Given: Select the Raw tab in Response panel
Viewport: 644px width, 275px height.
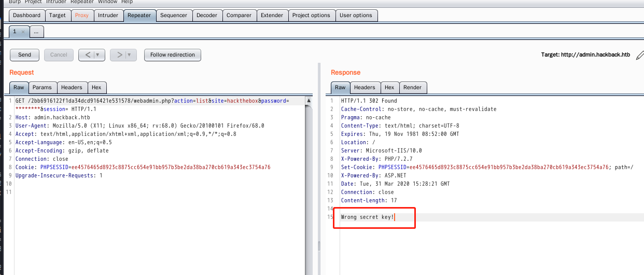Looking at the screenshot, I should 340,87.
